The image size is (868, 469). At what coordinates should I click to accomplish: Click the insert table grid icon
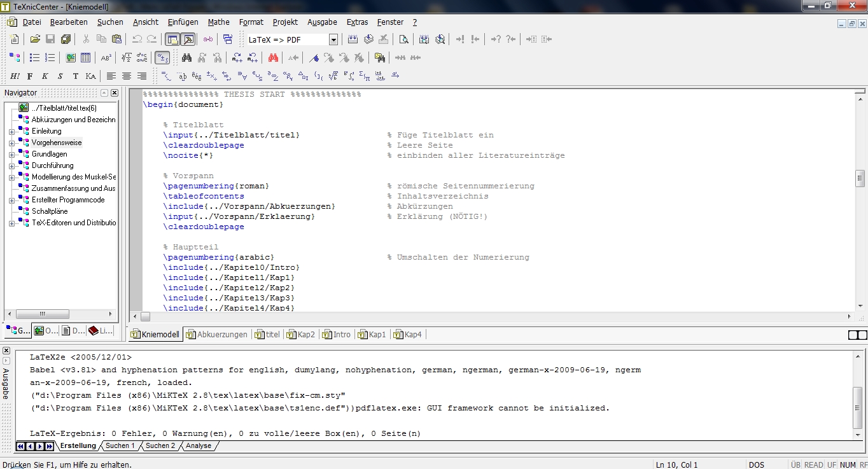tap(86, 58)
